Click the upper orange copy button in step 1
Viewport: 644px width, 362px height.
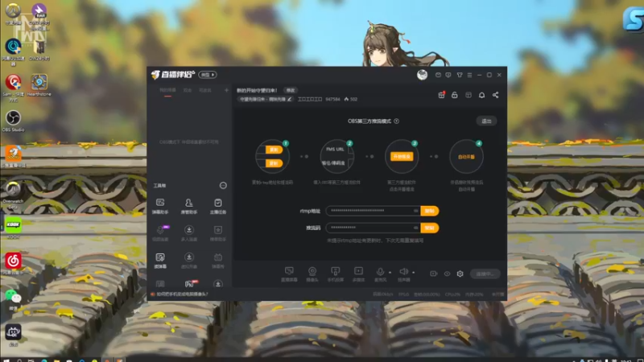274,150
